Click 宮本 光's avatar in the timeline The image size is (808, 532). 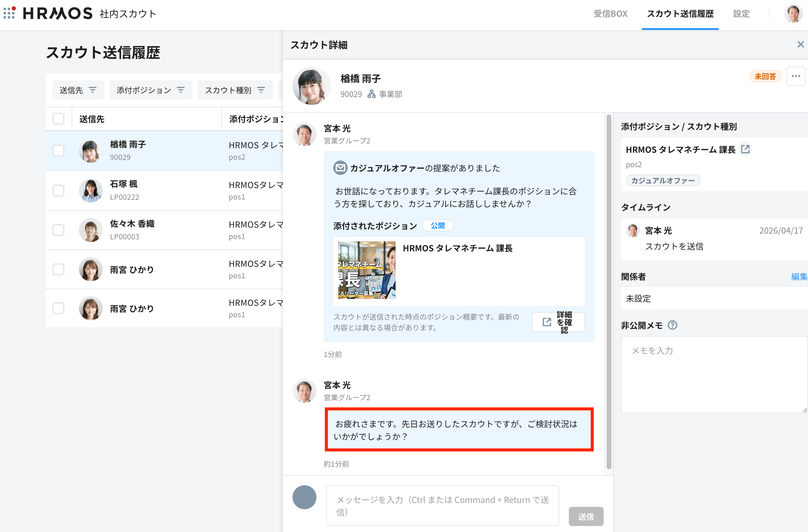(633, 230)
